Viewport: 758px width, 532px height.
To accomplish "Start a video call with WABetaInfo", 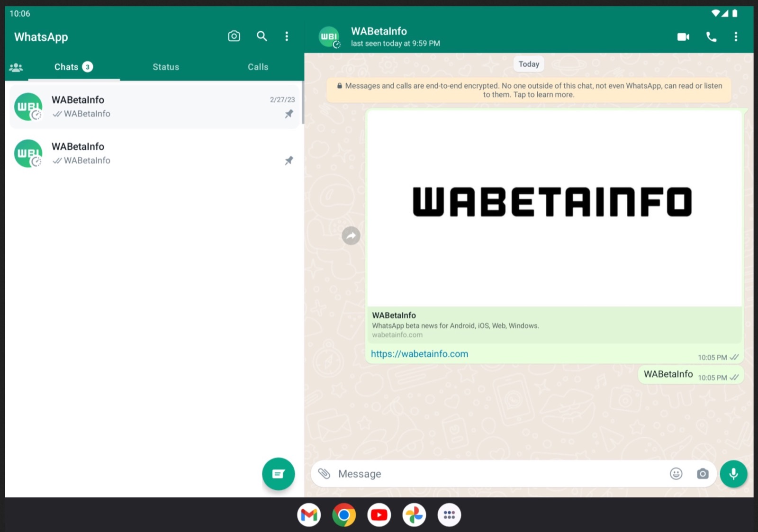I will pos(683,36).
